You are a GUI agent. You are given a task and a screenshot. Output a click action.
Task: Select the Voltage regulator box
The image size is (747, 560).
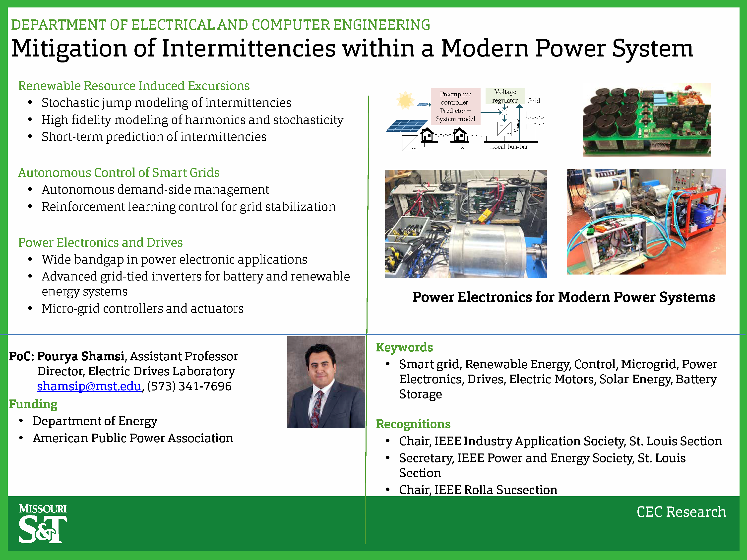(505, 96)
